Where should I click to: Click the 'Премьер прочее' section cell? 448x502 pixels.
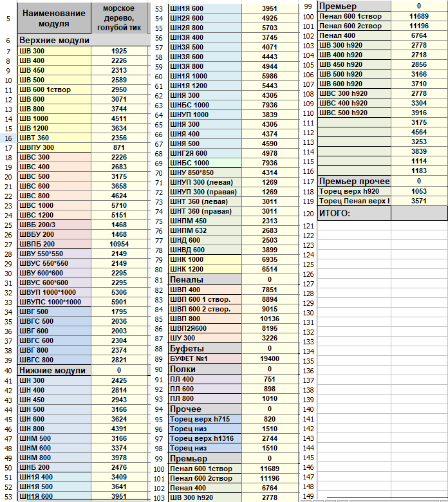click(354, 181)
